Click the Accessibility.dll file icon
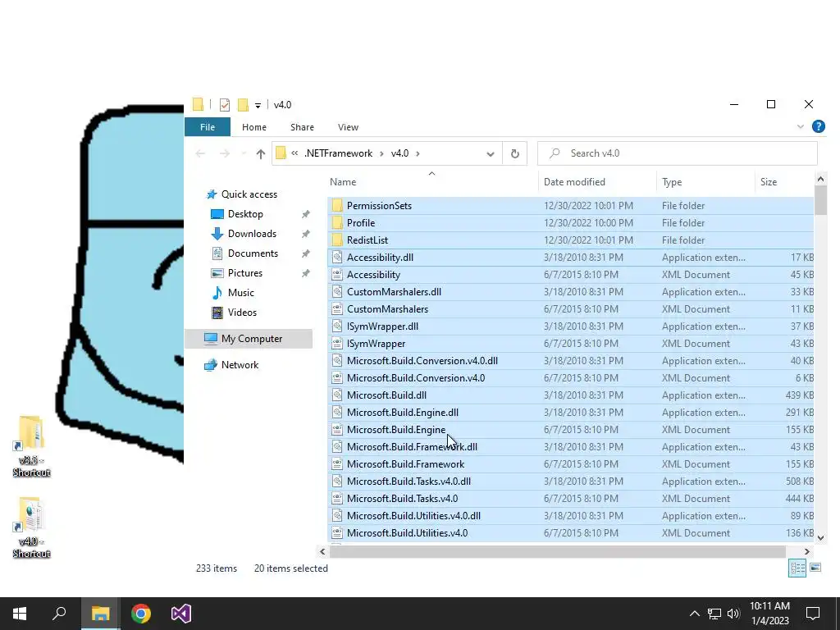 click(x=337, y=257)
